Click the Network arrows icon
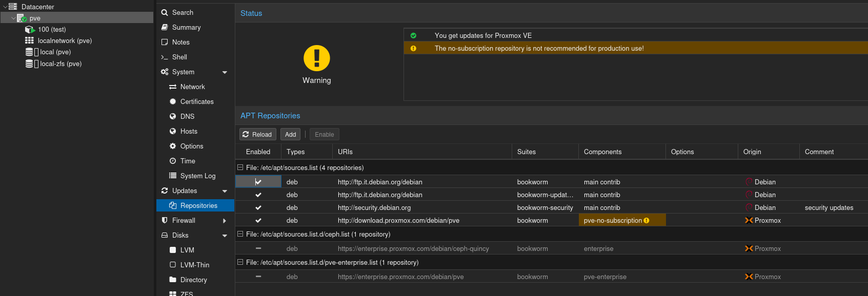 pos(173,87)
